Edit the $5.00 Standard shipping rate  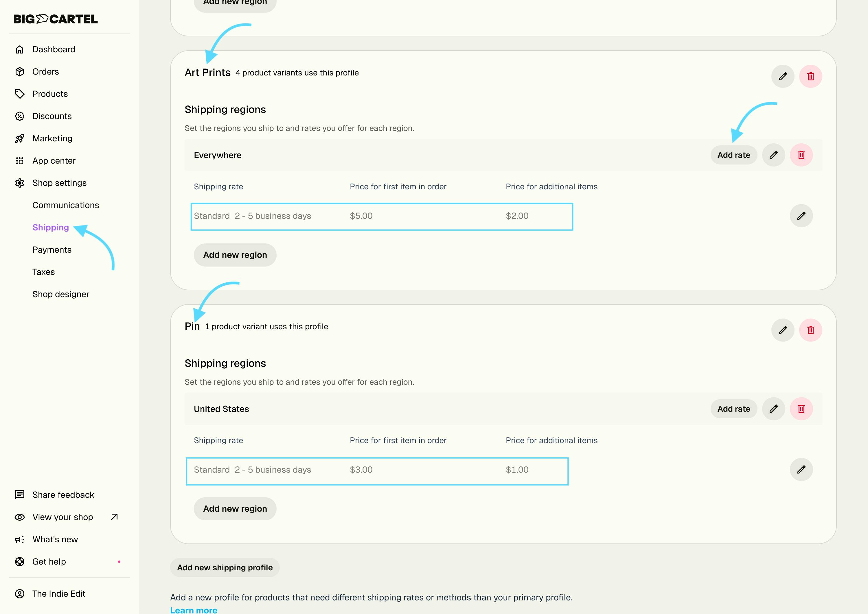click(801, 216)
